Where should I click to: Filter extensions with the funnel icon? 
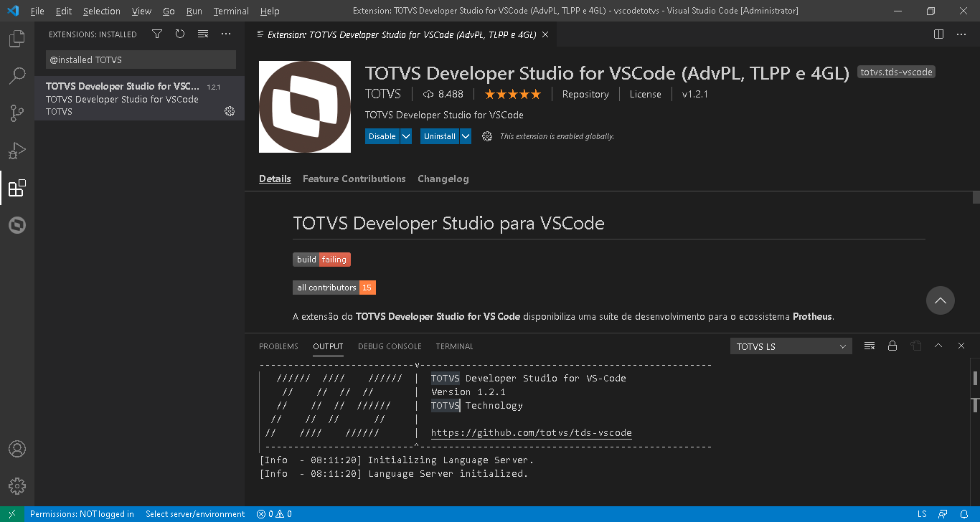pos(156,34)
